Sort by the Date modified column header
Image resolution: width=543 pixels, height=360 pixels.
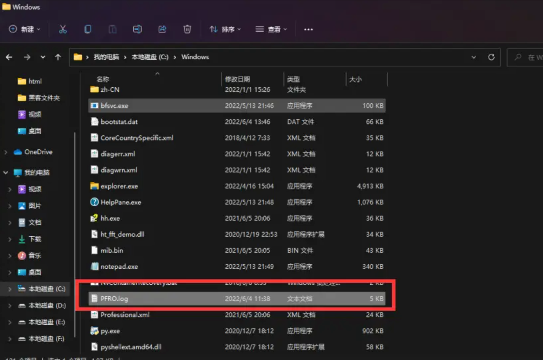click(x=238, y=79)
